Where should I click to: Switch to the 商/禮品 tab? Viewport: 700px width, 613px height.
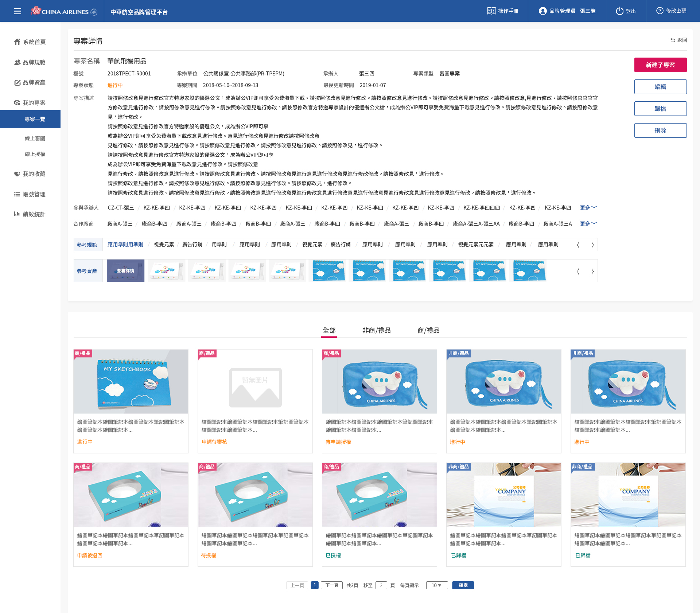pyautogui.click(x=428, y=330)
